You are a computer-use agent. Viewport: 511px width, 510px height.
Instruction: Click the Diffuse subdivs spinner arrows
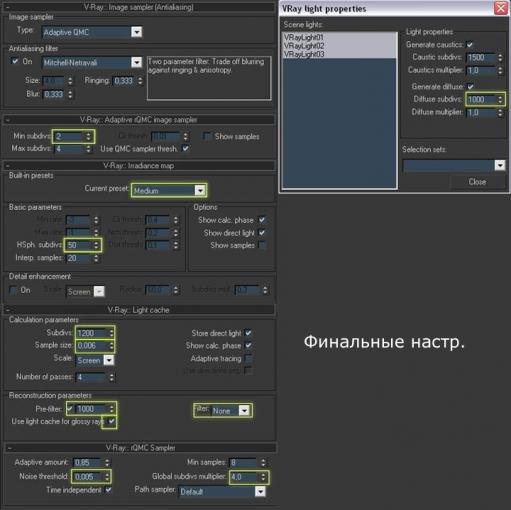coord(500,99)
